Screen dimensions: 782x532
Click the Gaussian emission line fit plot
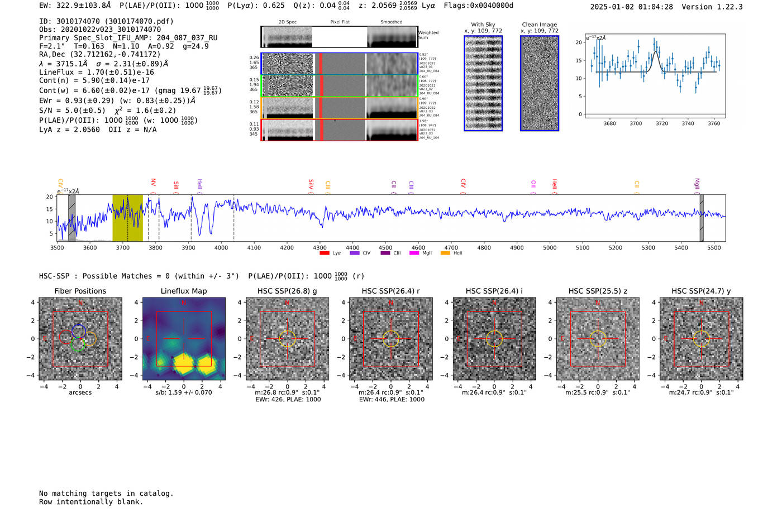pos(655,76)
